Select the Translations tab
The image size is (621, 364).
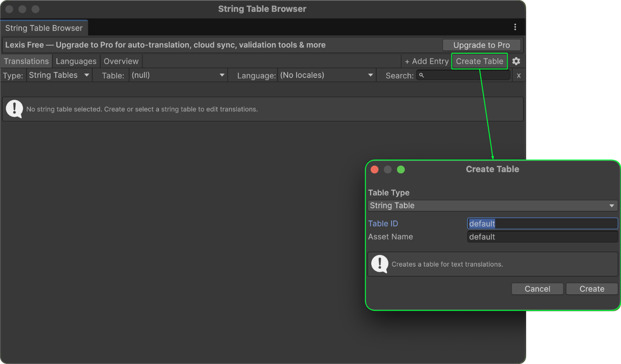pos(26,61)
